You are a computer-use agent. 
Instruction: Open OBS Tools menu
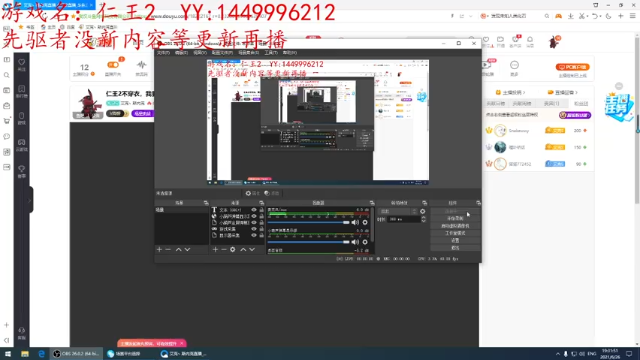[271, 53]
